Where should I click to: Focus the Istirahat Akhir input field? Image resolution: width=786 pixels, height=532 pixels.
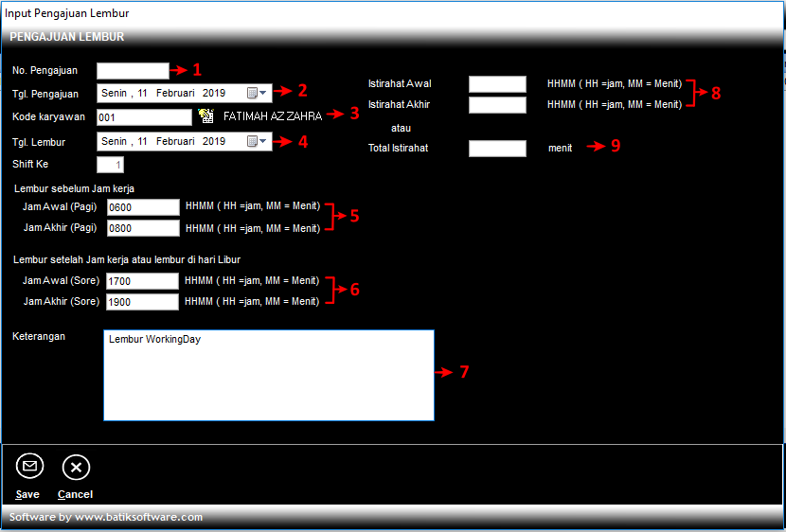click(x=497, y=104)
